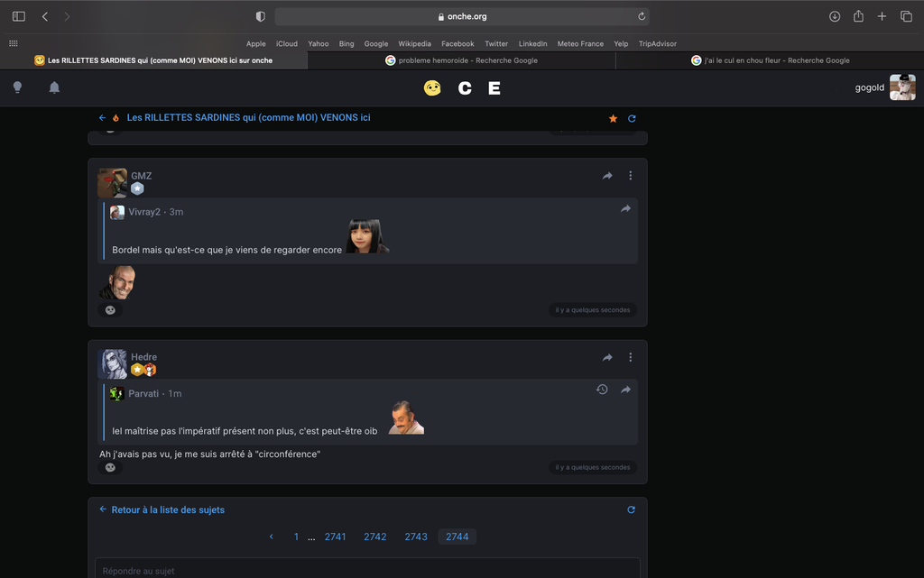Click the reply to topic field
The width and height of the screenshot is (924, 578).
[368, 569]
